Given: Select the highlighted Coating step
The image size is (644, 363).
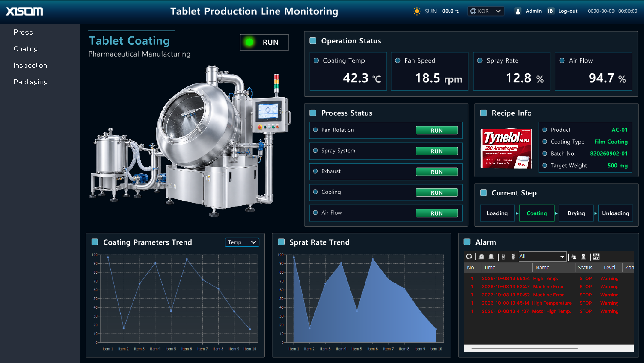Looking at the screenshot, I should click(537, 213).
